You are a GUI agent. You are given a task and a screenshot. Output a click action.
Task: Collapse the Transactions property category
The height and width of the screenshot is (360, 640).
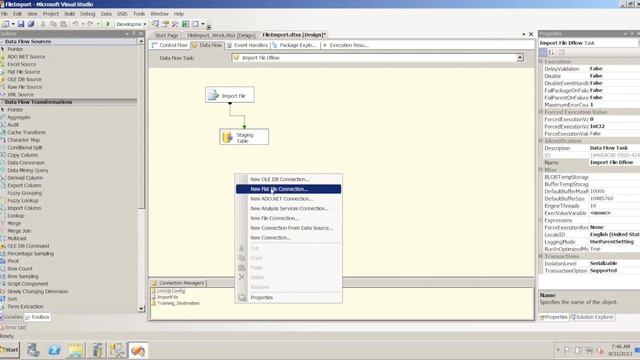(541, 256)
